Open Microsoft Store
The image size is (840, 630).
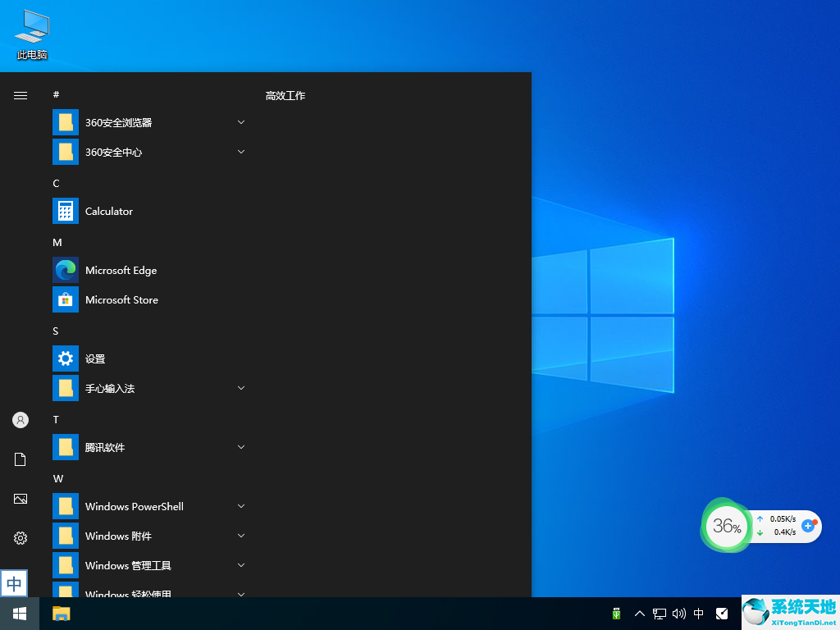coord(121,299)
